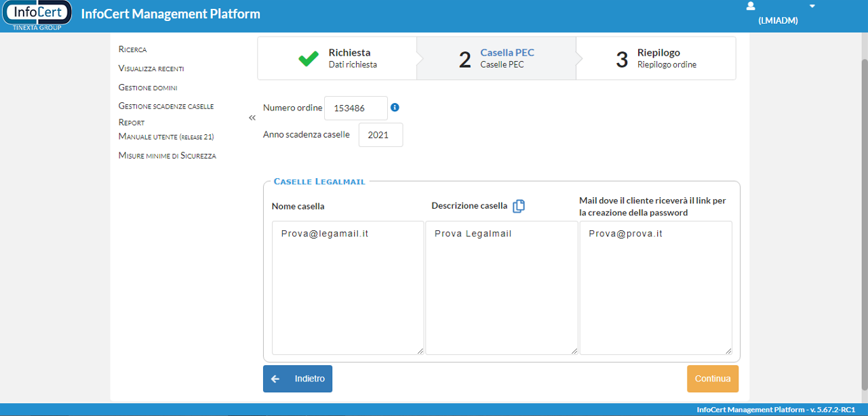This screenshot has width=868, height=416.
Task: Open the user account dropdown arrow
Action: click(x=812, y=6)
